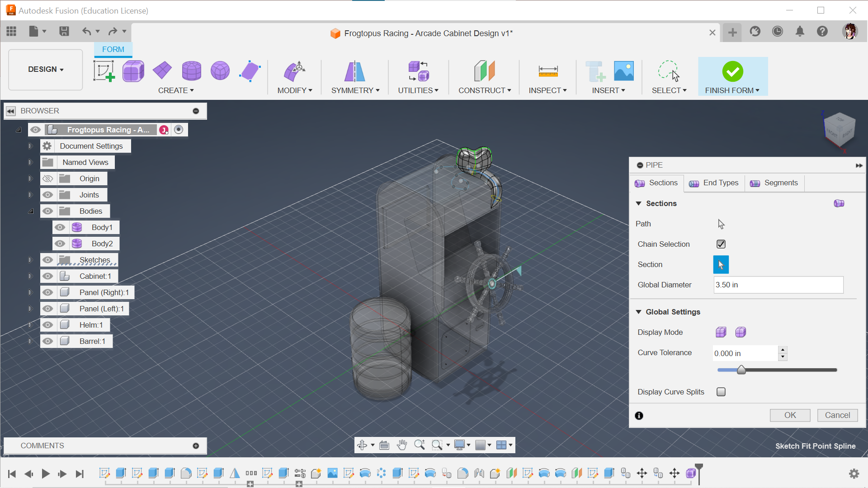The height and width of the screenshot is (488, 868).
Task: Select the Box form tool
Action: (x=133, y=71)
